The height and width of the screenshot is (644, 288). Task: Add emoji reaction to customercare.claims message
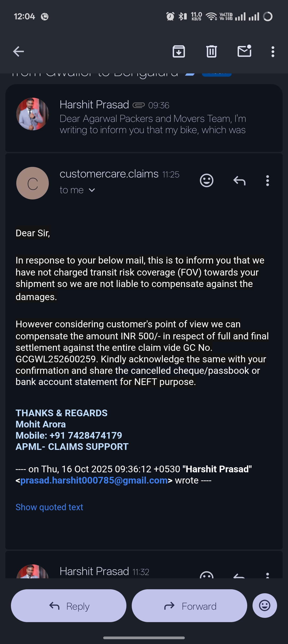pos(207,181)
